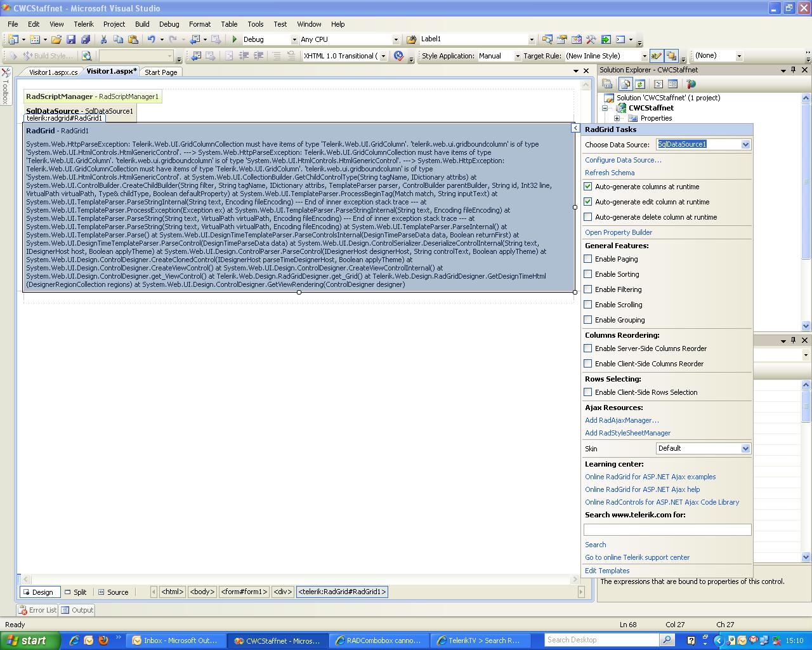Open the Error List panel tab

[x=37, y=610]
